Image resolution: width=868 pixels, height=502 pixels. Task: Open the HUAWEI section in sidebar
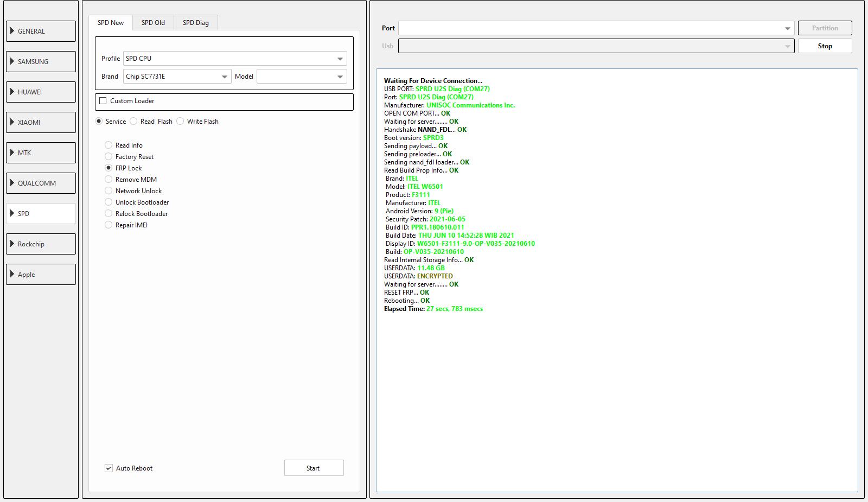(x=41, y=92)
